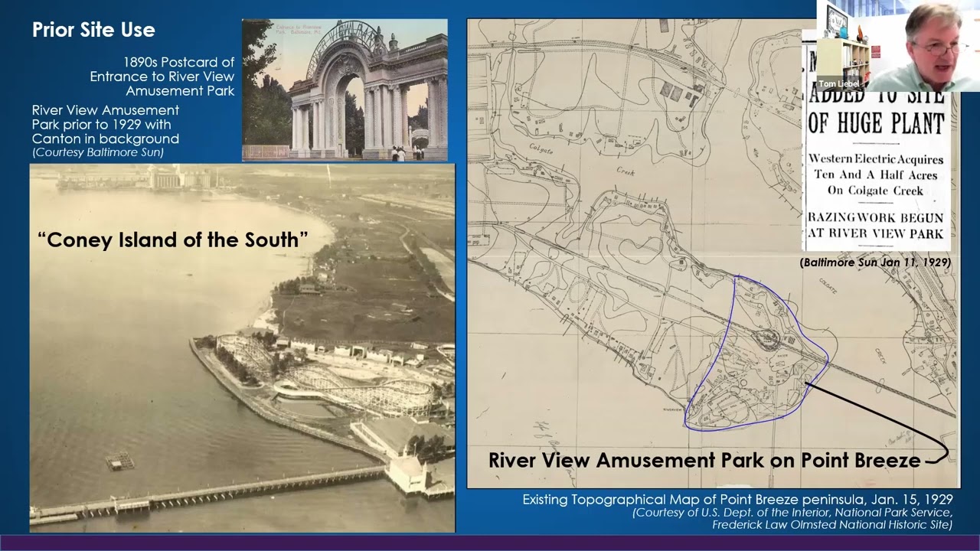980x551 pixels.
Task: Click the aerial photo of the amusement park
Action: coord(242,348)
